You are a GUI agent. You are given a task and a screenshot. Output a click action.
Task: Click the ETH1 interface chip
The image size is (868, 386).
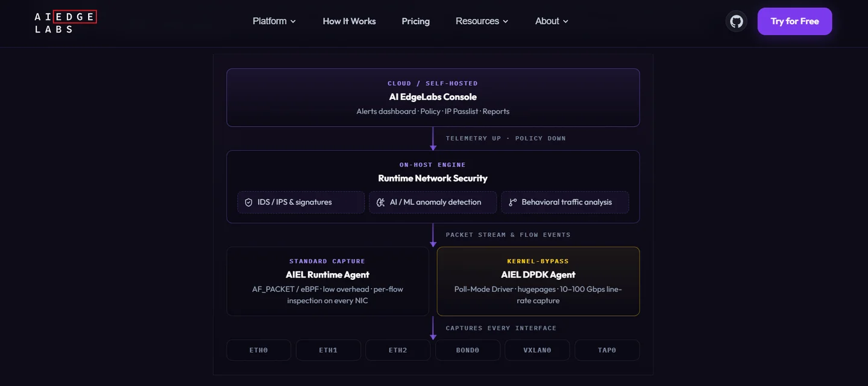(328, 350)
